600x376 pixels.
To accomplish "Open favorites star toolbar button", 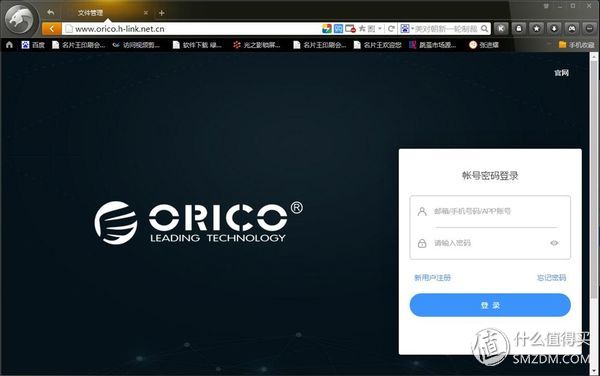I will 536,28.
